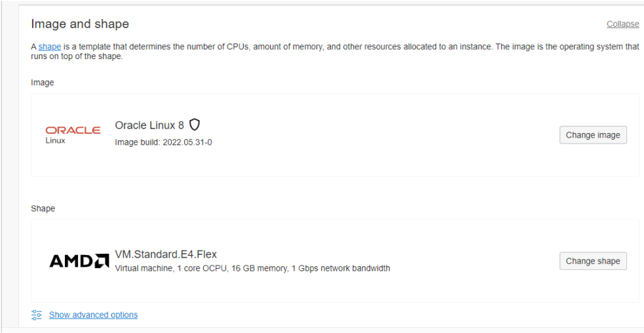
Task: Open the shape hyperlink in the description
Action: coord(50,47)
